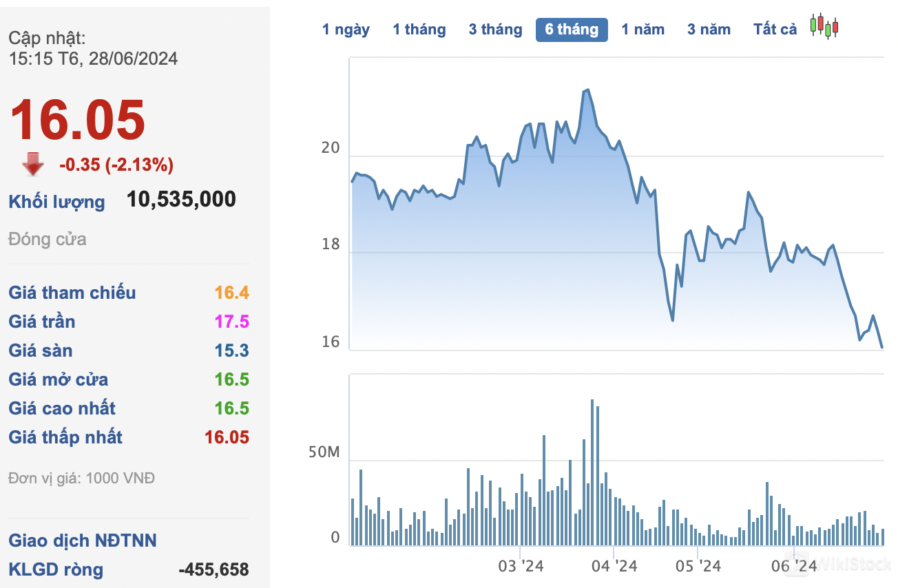
Task: Select the "1 tháng" time range tab
Action: pyautogui.click(x=419, y=30)
